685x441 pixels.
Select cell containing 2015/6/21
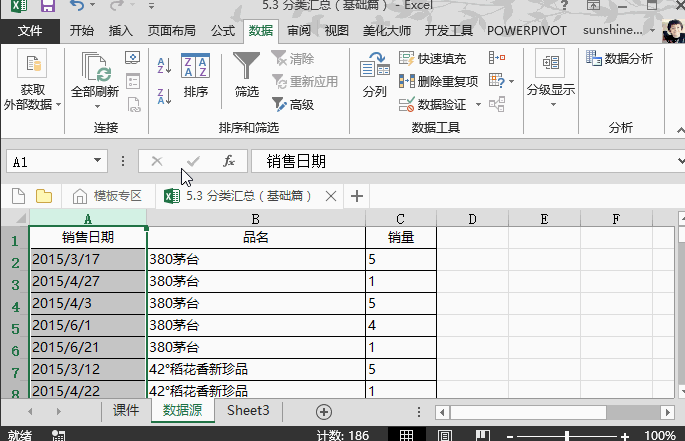(x=87, y=347)
